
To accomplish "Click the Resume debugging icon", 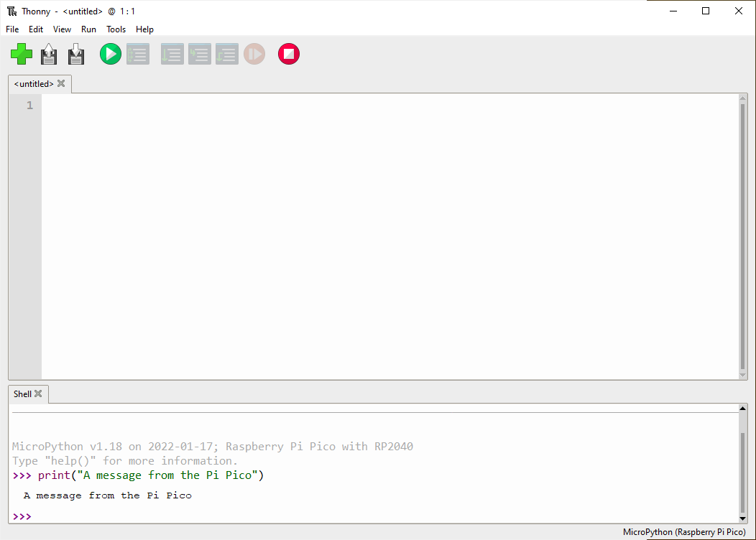I will tap(254, 54).
